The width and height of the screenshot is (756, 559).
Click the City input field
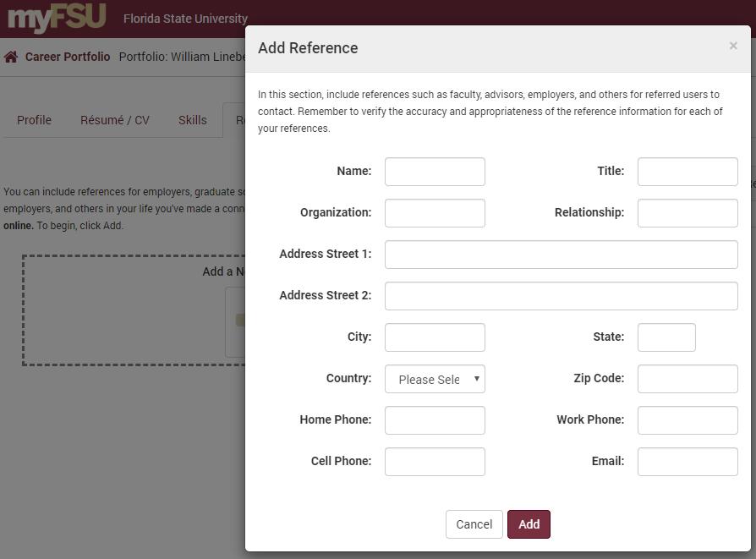pyautogui.click(x=435, y=337)
